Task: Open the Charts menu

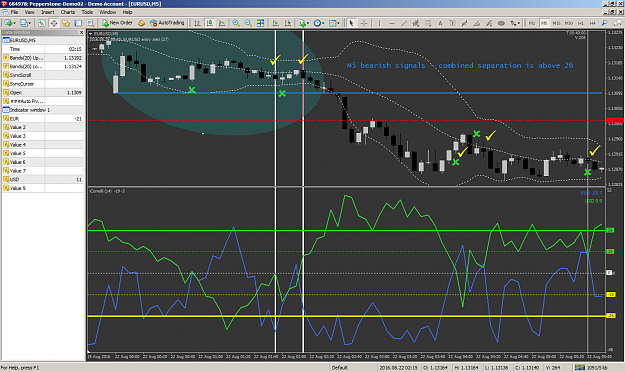Action: click(68, 12)
